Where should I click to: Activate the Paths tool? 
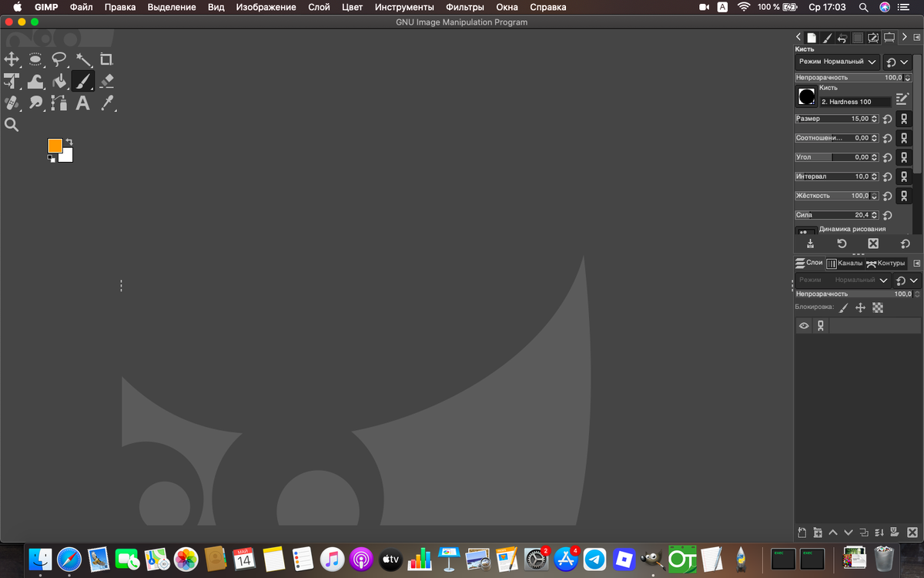[59, 102]
